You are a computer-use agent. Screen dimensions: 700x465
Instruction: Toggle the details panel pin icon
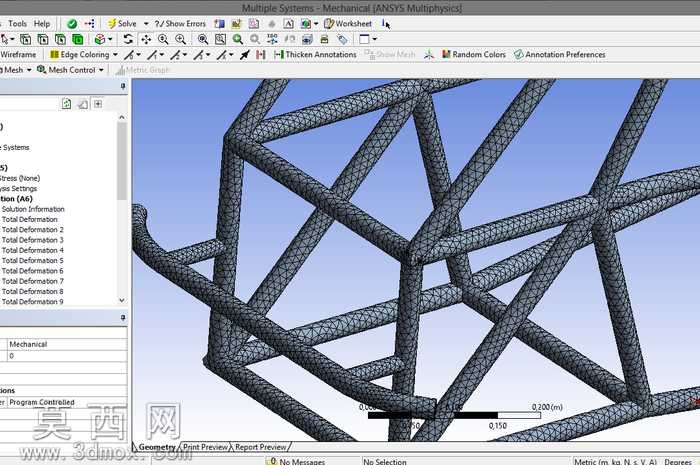(123, 318)
